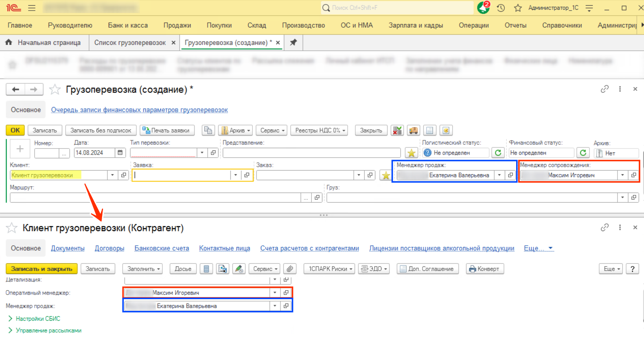Click the OK button
The height and width of the screenshot is (339, 644).
coord(15,130)
